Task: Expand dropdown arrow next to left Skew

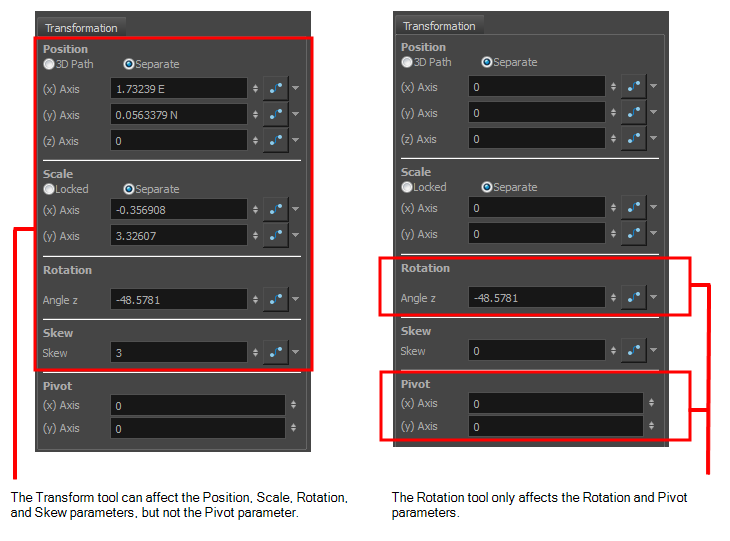Action: pos(296,352)
